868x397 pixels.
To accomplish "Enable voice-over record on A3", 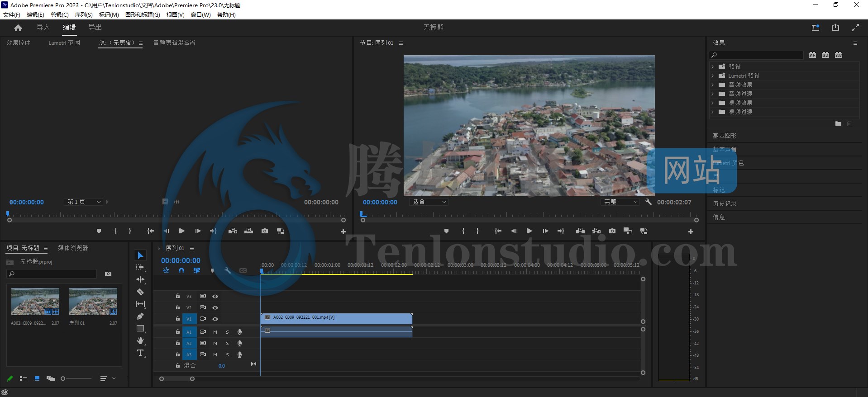I will 239,354.
